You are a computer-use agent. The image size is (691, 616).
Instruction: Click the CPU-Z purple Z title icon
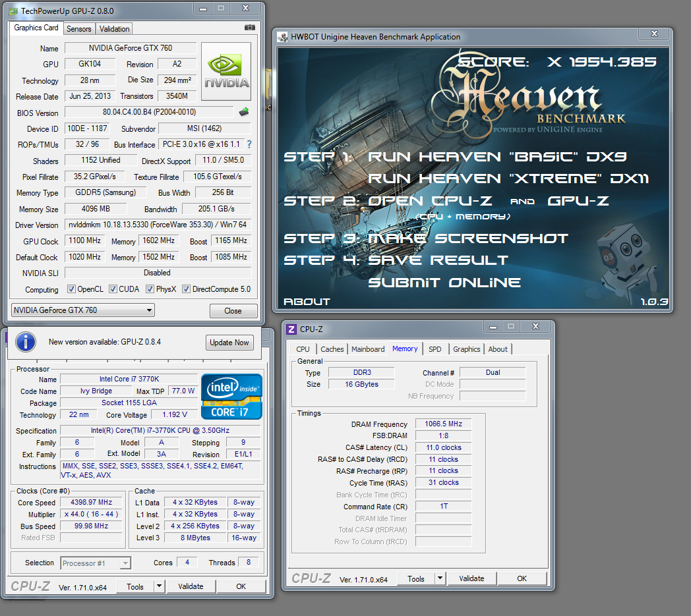(x=291, y=329)
